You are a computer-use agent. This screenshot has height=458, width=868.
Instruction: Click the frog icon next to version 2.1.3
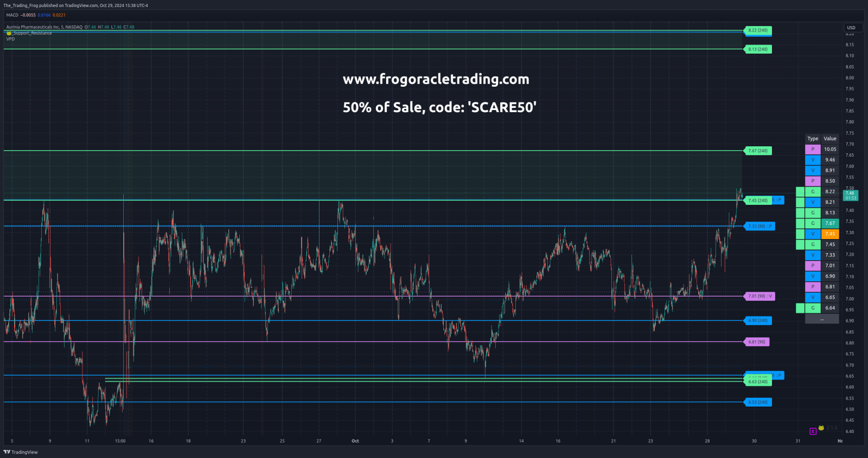pos(821,428)
